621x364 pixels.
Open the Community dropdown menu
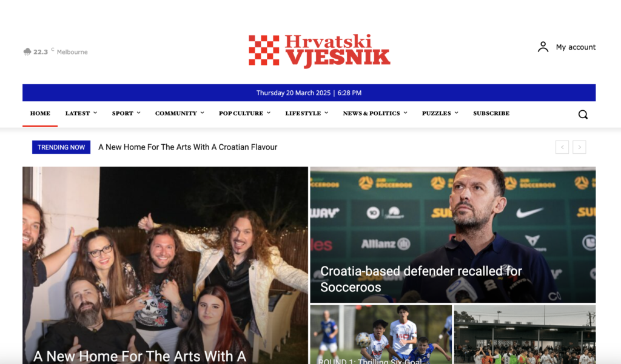[180, 113]
